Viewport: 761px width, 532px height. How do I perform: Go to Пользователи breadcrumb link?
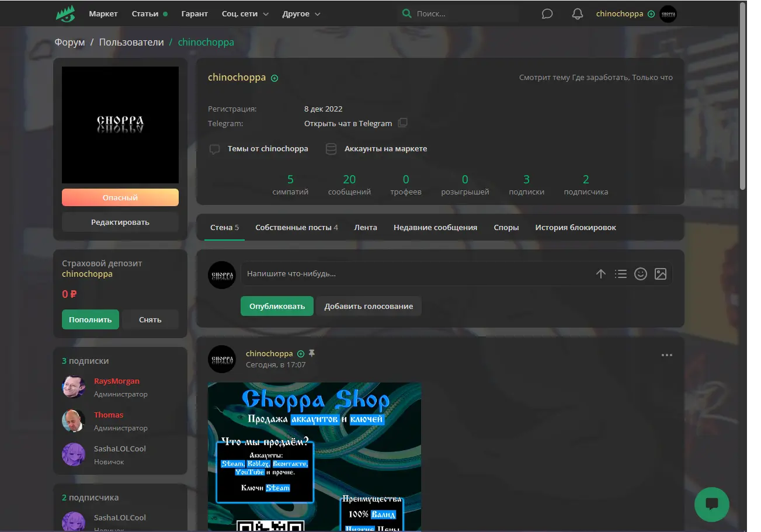point(131,42)
